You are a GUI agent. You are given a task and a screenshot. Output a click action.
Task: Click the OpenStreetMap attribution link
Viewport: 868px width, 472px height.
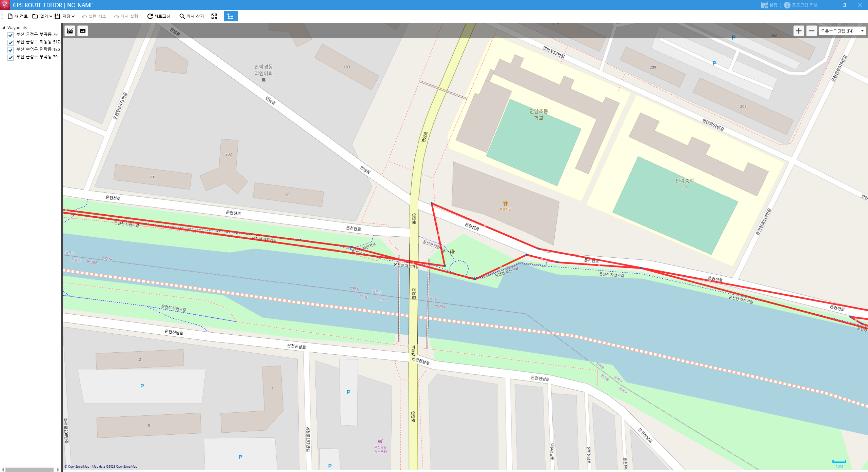[78, 467]
